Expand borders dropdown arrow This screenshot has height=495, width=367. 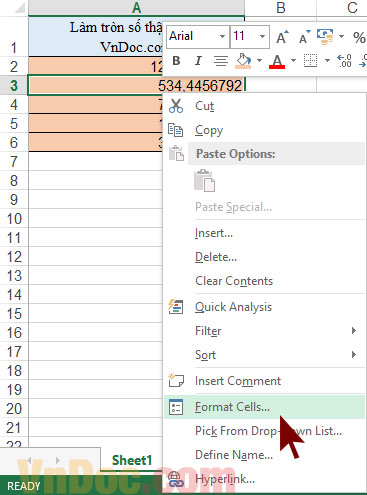[327, 61]
